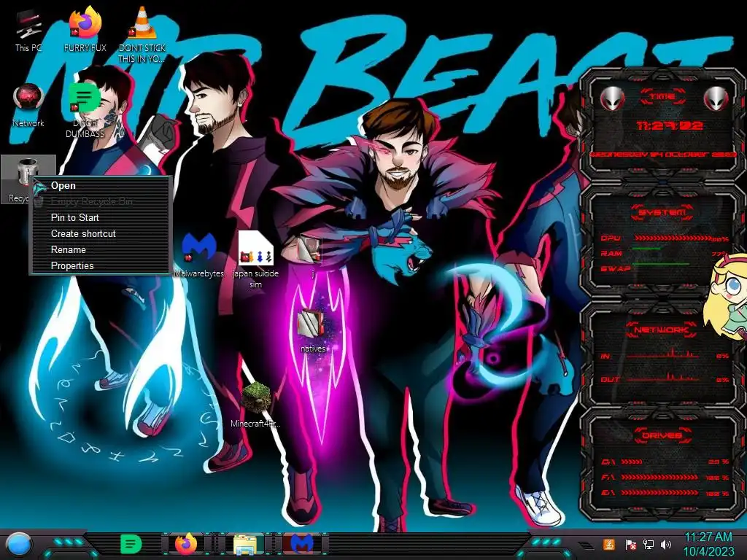
Task: Click the network OUT traffic graph
Action: [662, 378]
